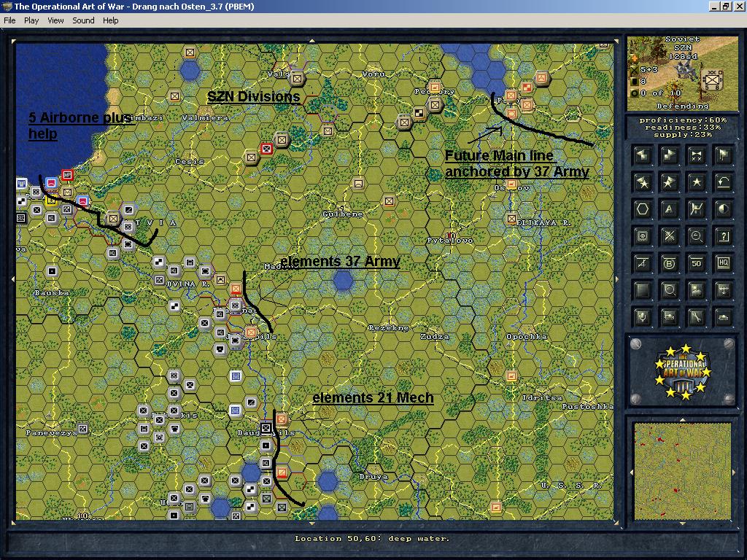Click the proficiency:60% readout

point(683,120)
